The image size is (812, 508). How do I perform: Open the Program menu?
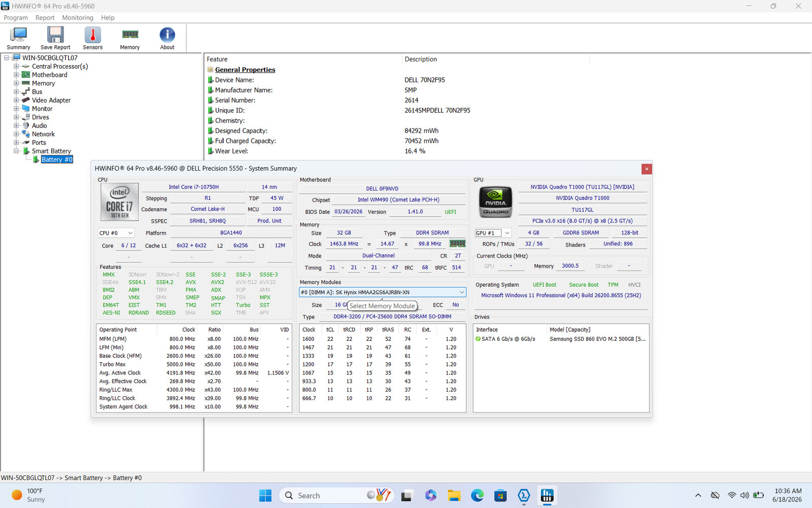click(x=16, y=18)
